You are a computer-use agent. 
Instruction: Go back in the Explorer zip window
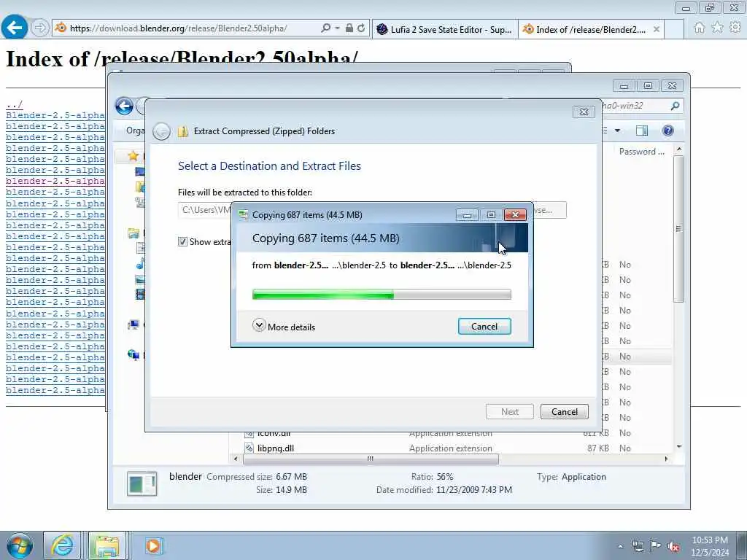(124, 106)
